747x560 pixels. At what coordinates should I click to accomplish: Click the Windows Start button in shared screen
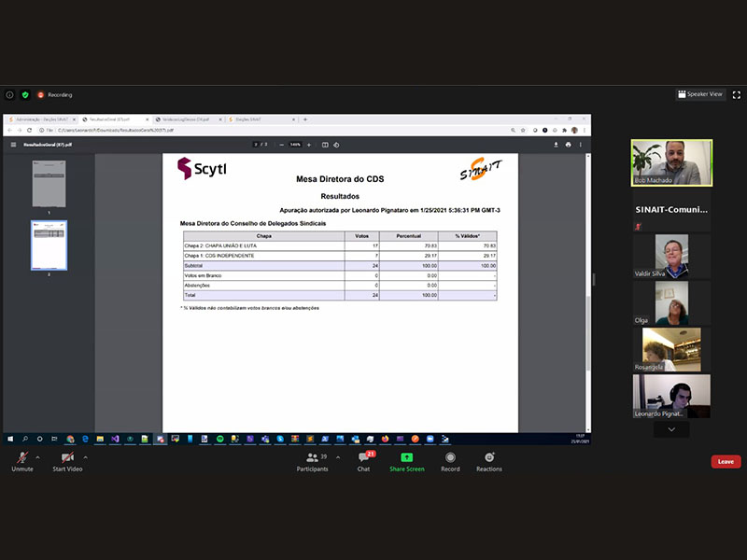pos(10,438)
